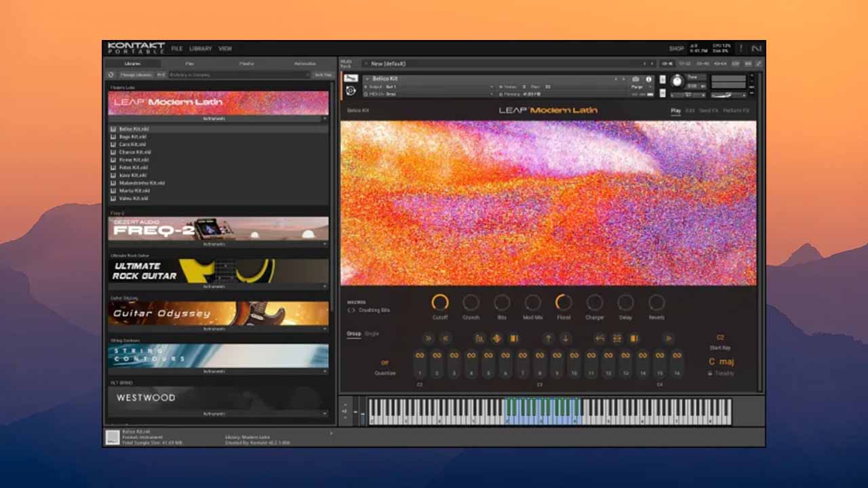Screen dimensions: 868x488
Task: Click the dice randomize icon in the pattern toolbar
Action: [x=496, y=339]
